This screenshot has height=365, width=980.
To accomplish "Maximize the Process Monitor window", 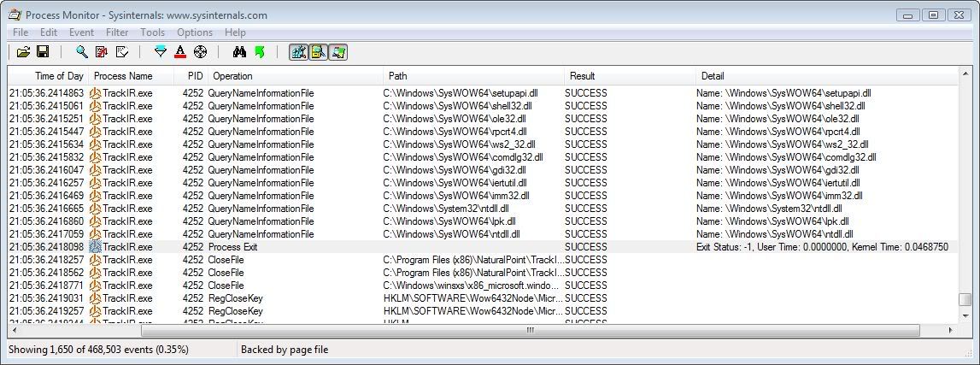I will pyautogui.click(x=933, y=15).
